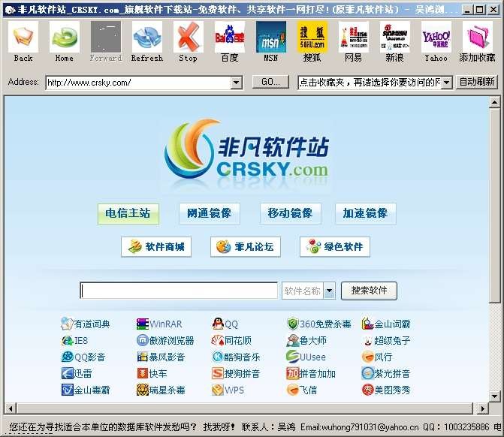Click the 非凡软件站 CRSKY.com logo

[x=247, y=152]
